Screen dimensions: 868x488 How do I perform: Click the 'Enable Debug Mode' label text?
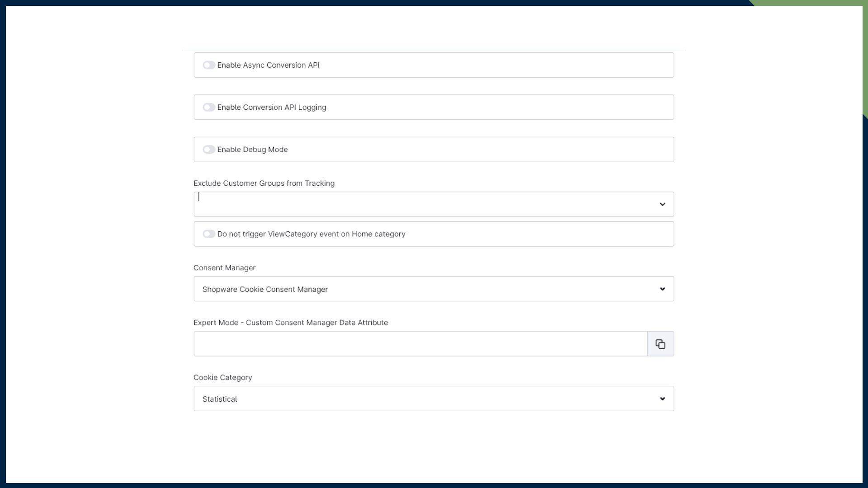[x=252, y=150]
